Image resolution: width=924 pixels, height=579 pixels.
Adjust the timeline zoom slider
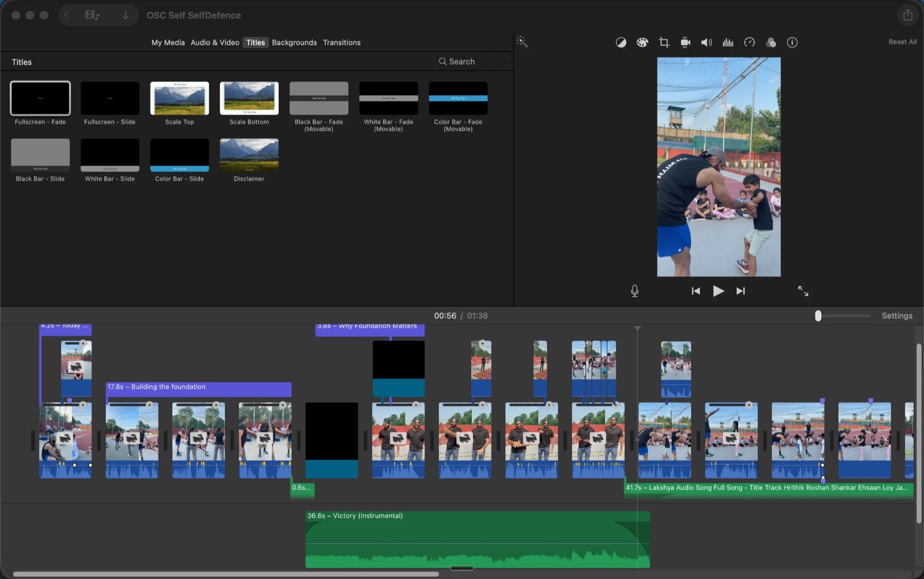(818, 316)
